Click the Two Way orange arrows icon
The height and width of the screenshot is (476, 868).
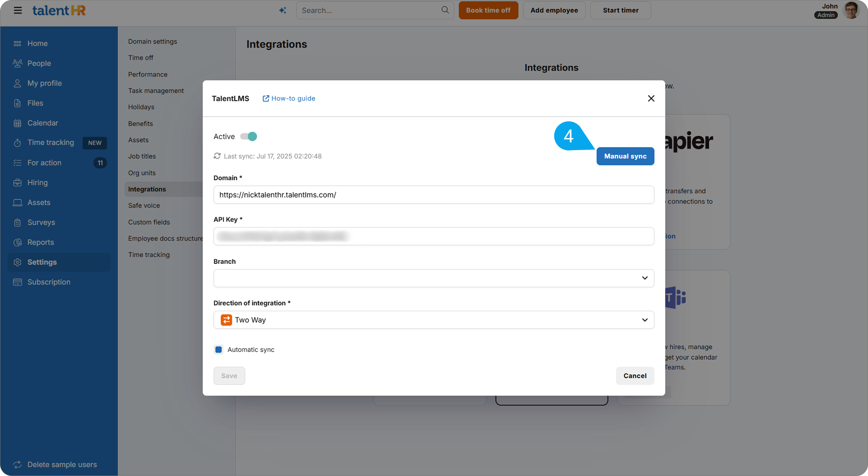226,320
